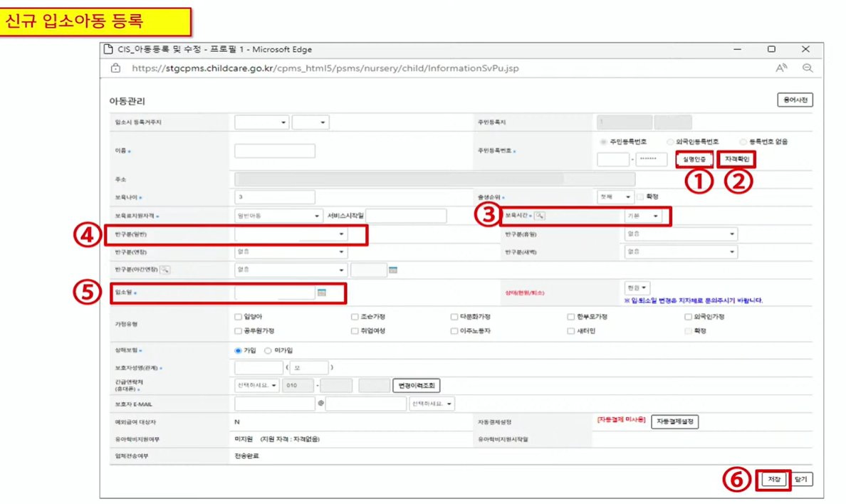
Task: Click the 보호자성명 input field
Action: click(x=259, y=367)
